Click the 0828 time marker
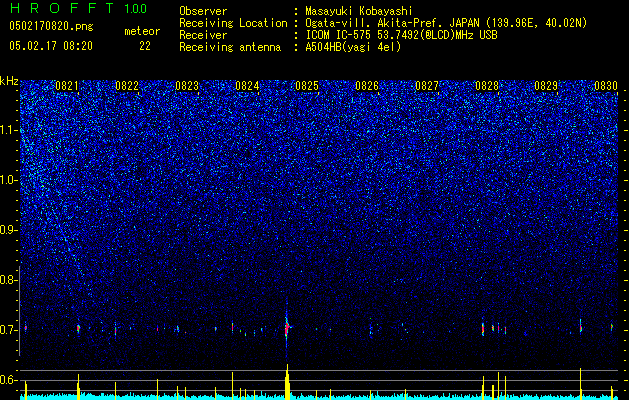The width and height of the screenshot is (629, 400). 487,86
